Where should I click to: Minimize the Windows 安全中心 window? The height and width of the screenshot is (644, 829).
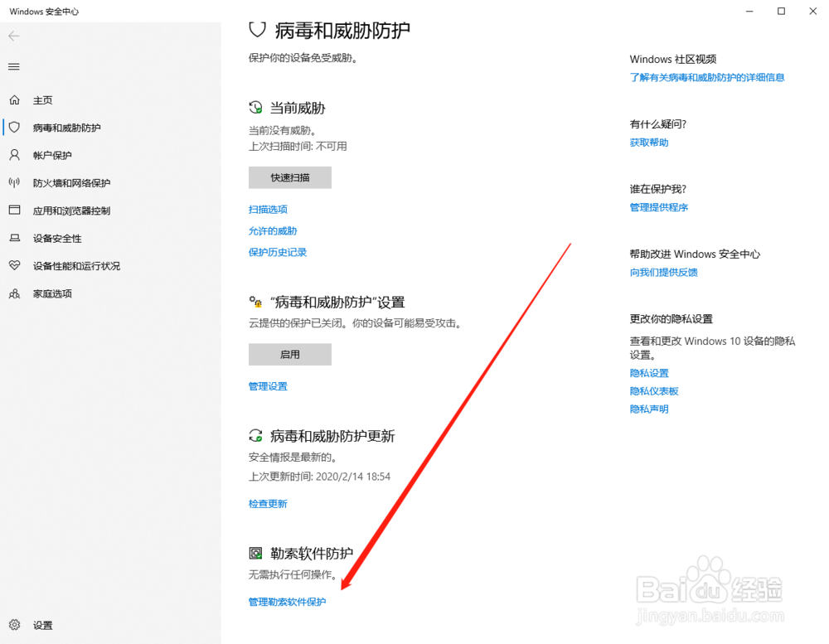749,11
